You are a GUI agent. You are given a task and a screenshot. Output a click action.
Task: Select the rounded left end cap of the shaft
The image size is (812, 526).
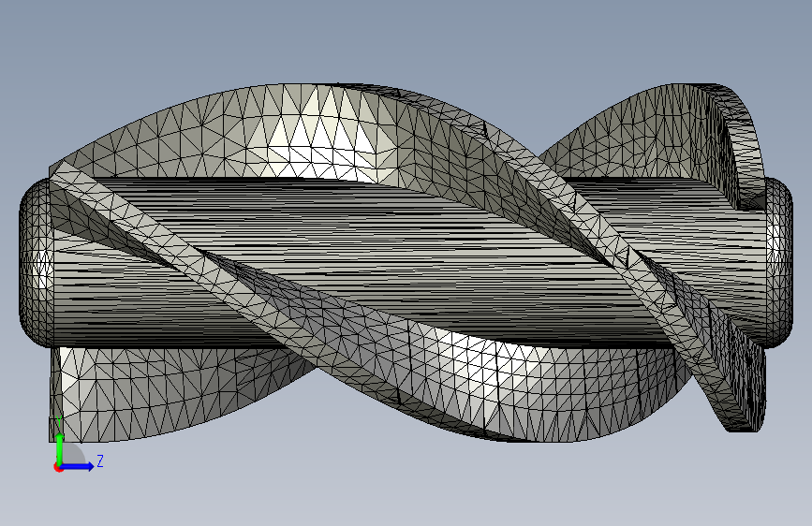click(x=36, y=262)
